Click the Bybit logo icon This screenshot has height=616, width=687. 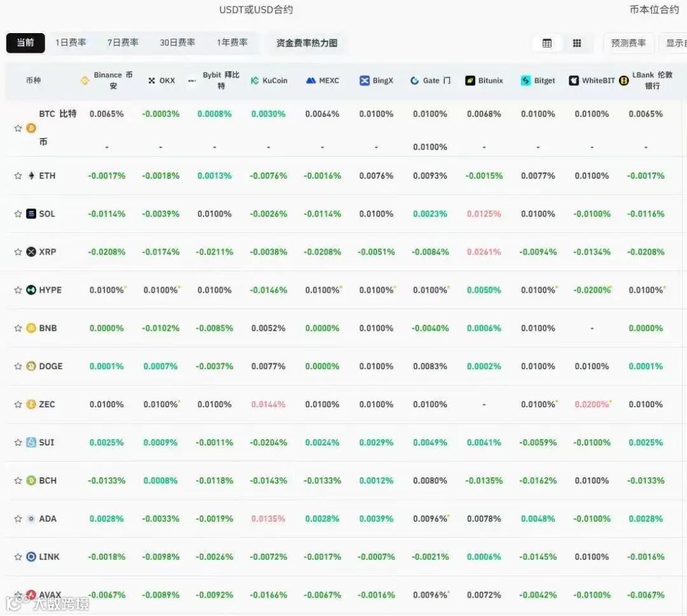[192, 81]
